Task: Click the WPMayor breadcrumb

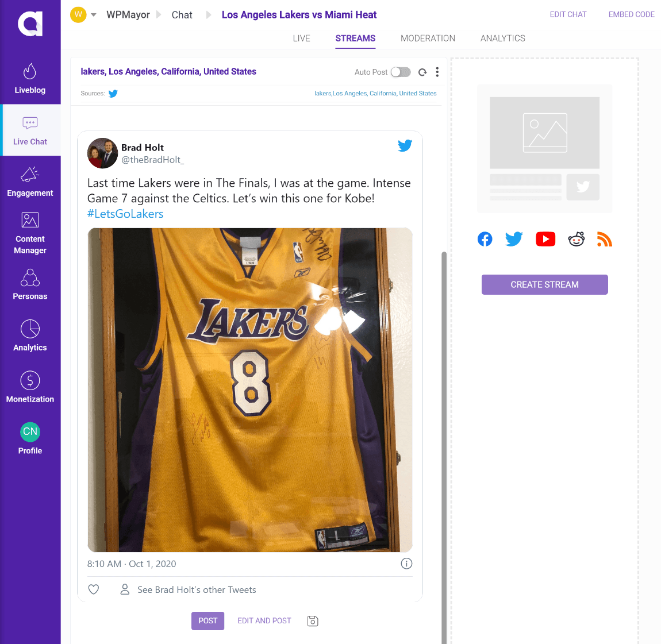Action: [x=128, y=15]
